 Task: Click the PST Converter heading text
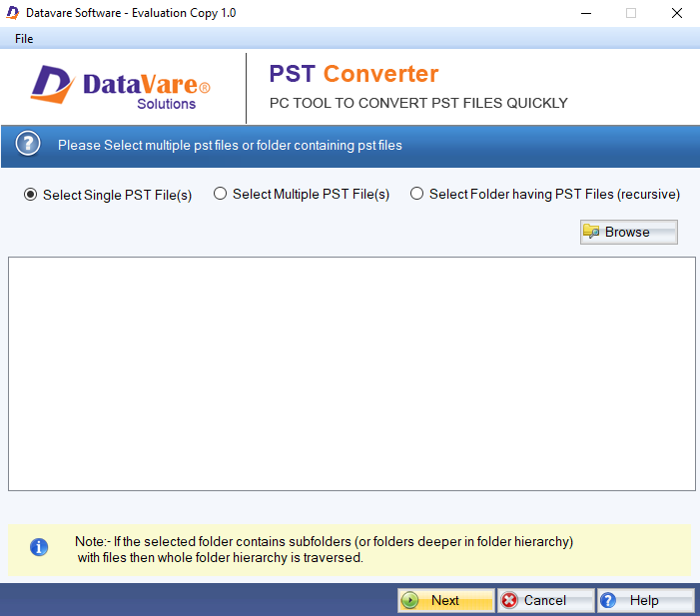[353, 74]
